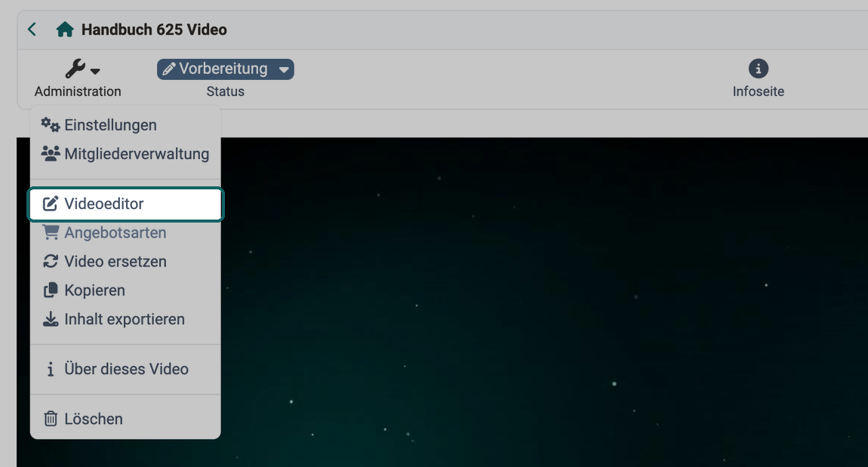Image resolution: width=868 pixels, height=467 pixels.
Task: Click the group icon beside Mitgliederverwaltung
Action: [x=51, y=153]
